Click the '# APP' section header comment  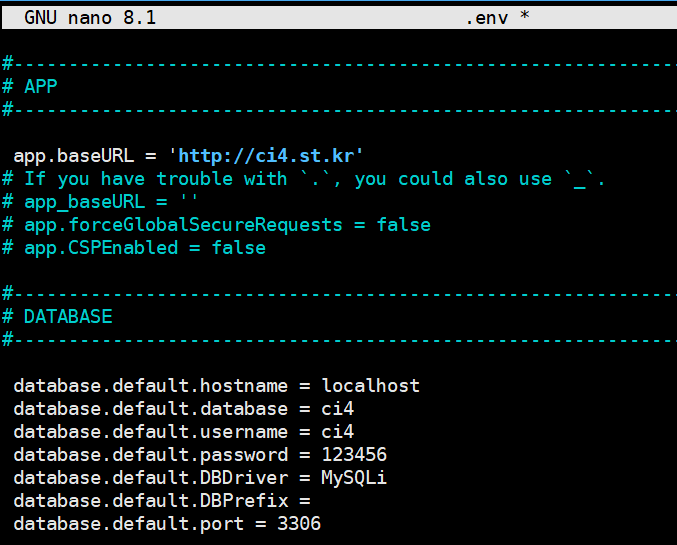(30, 87)
